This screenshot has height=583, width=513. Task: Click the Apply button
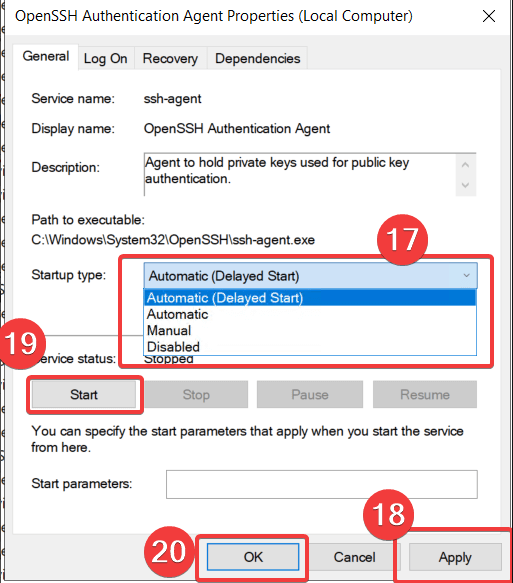pos(455,557)
